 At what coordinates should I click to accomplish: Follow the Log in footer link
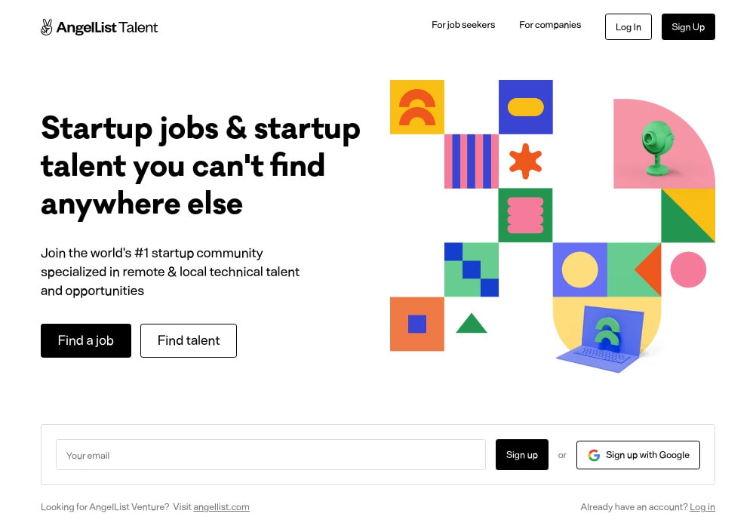point(702,507)
